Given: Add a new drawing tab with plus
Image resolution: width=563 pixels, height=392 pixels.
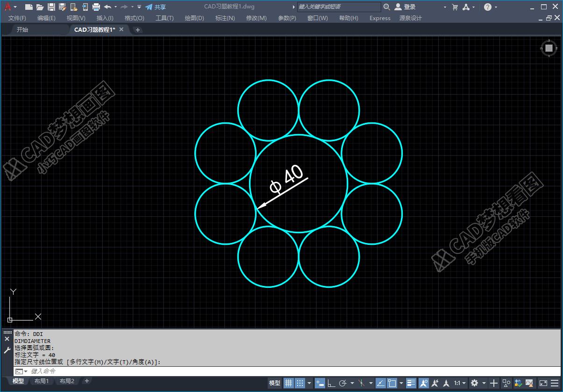Looking at the screenshot, I should pos(137,30).
